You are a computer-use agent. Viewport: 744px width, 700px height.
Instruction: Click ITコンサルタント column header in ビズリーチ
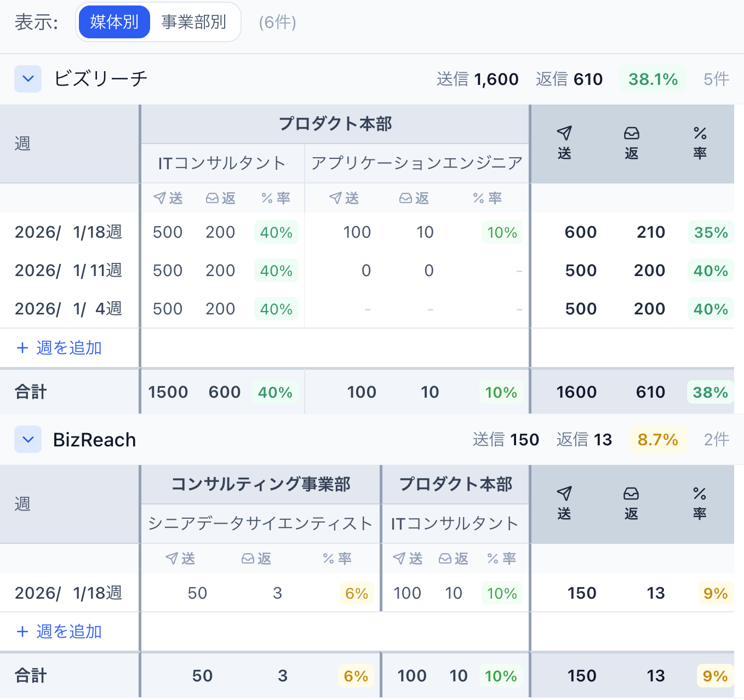(x=222, y=163)
